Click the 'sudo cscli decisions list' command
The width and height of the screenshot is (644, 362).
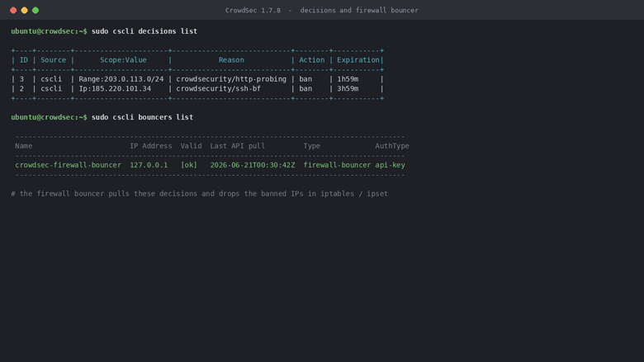pyautogui.click(x=144, y=31)
